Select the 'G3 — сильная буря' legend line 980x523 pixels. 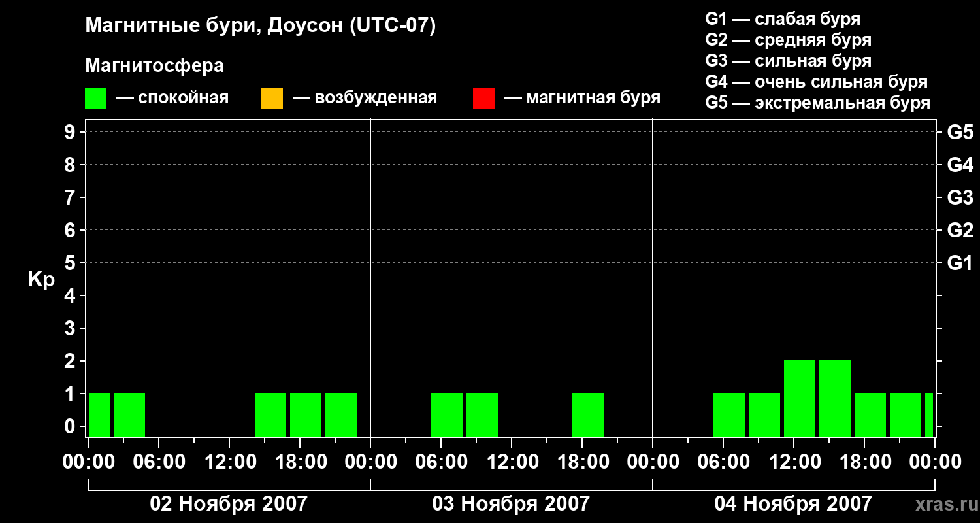788,61
